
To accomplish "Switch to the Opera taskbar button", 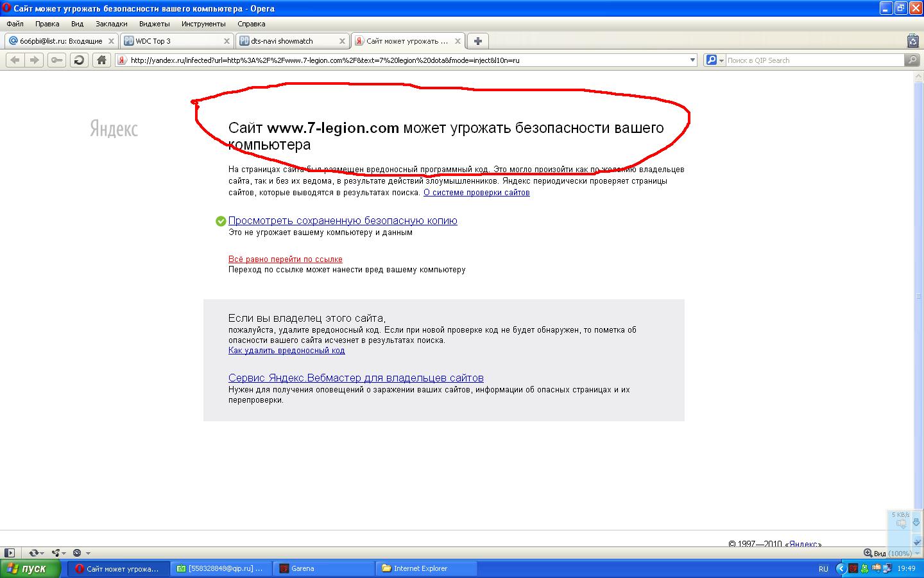I will point(119,568).
